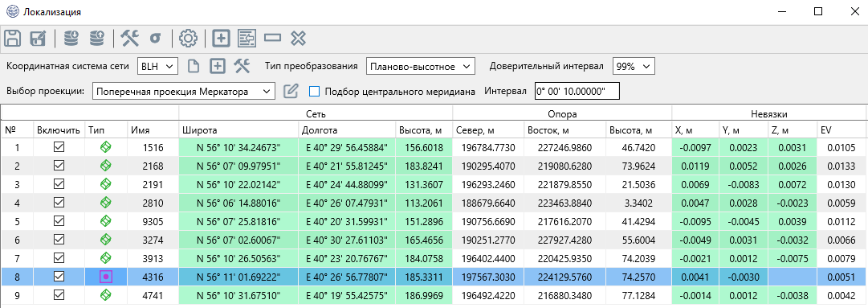The height and width of the screenshot is (308, 868).
Task: Select latitude cell N 56° 10' 34.24673"
Action: tap(238, 147)
